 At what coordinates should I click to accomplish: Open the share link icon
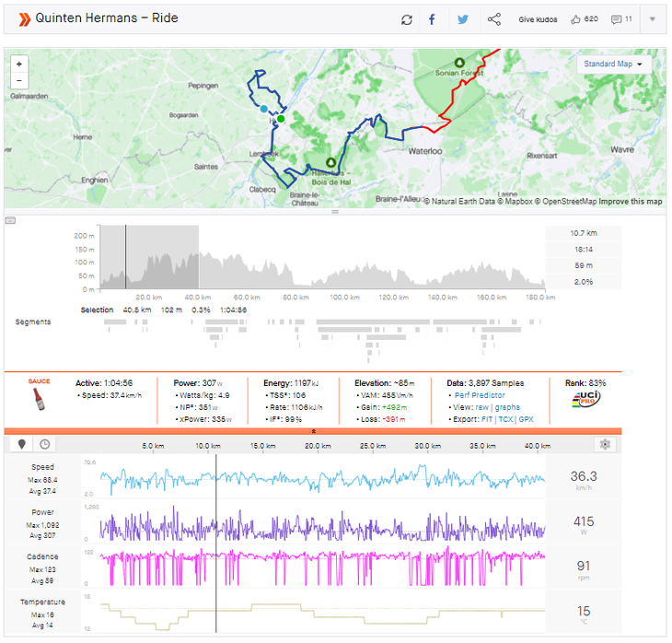493,19
